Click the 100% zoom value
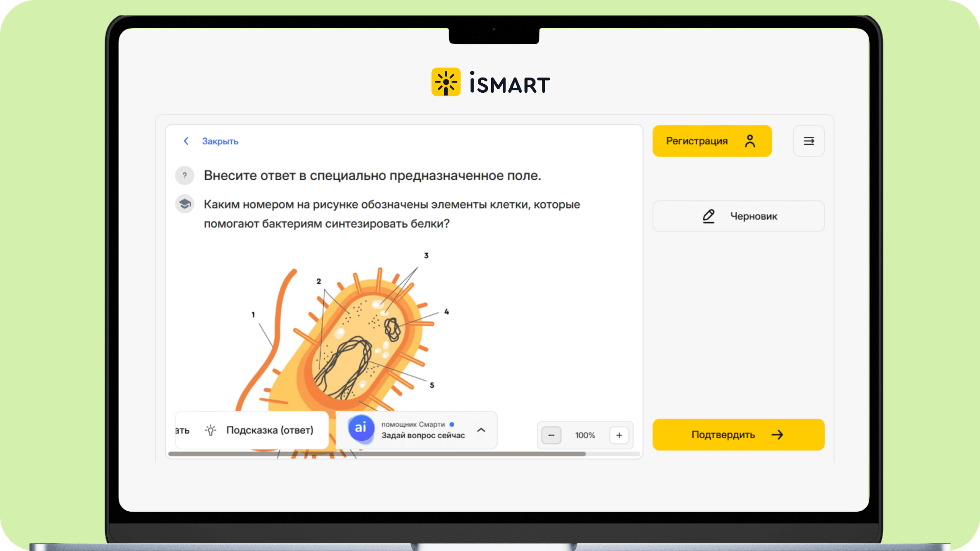 585,435
